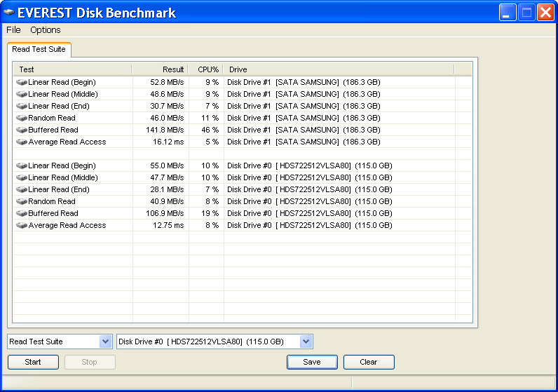Click disk icon beside HDS722512VLSA80 Linear Read (Middle)
This screenshot has height=392, width=558.
22,178
